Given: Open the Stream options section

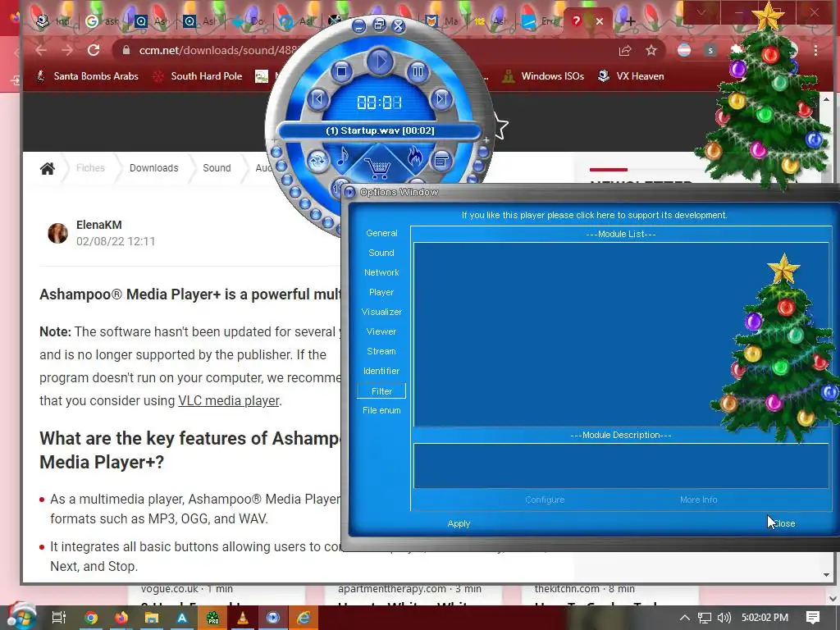Looking at the screenshot, I should point(381,351).
